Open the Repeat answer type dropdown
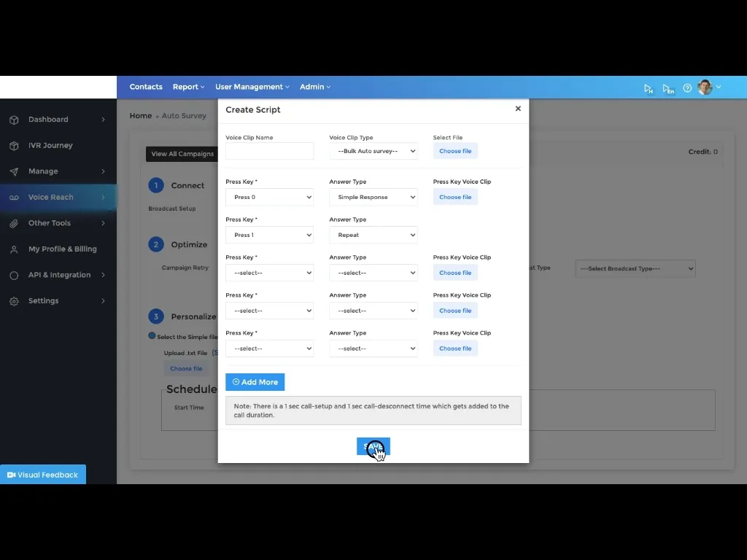This screenshot has height=560, width=747. tap(373, 235)
